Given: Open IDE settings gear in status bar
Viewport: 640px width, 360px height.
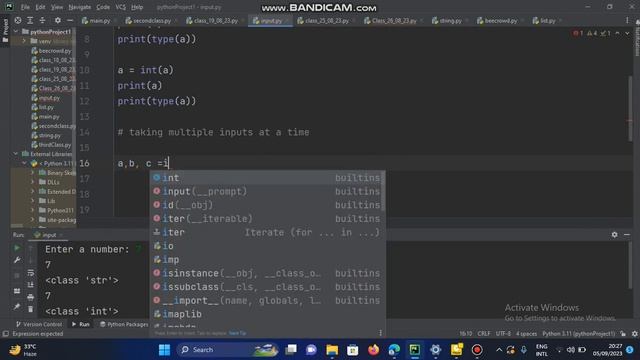Looking at the screenshot, I should (634, 333).
